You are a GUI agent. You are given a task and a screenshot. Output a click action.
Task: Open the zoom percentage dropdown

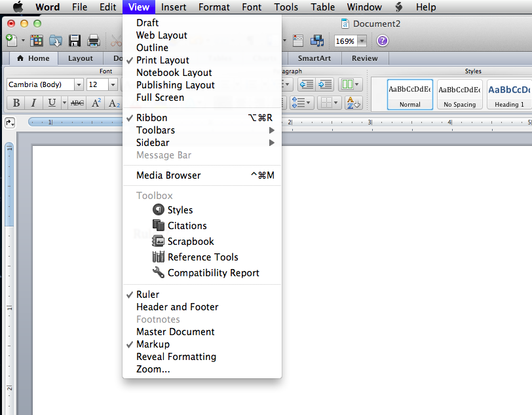click(362, 41)
